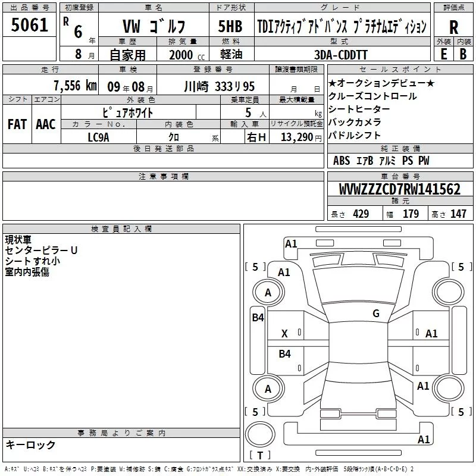The width and height of the screenshot is (476, 476).
Task: Select interior grade B
Action: tap(463, 54)
